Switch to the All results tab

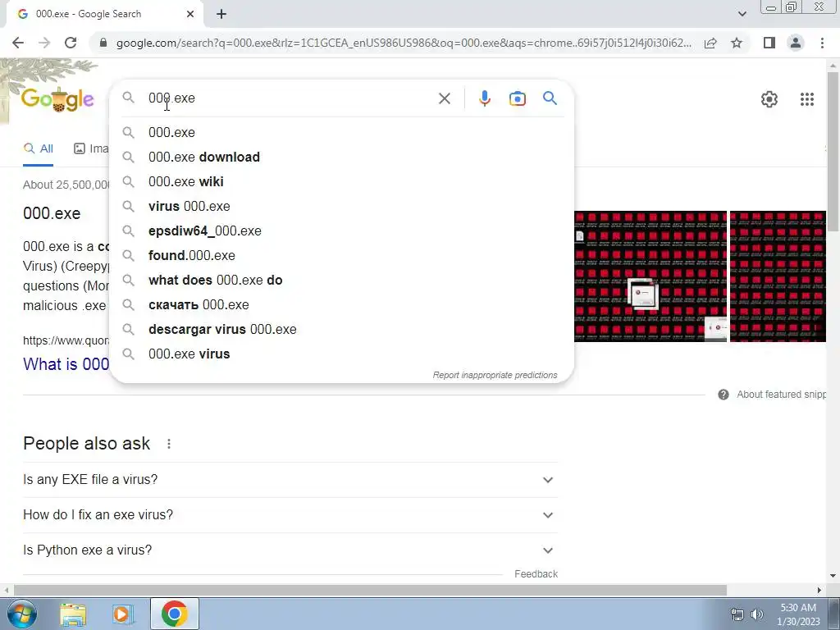click(x=38, y=149)
